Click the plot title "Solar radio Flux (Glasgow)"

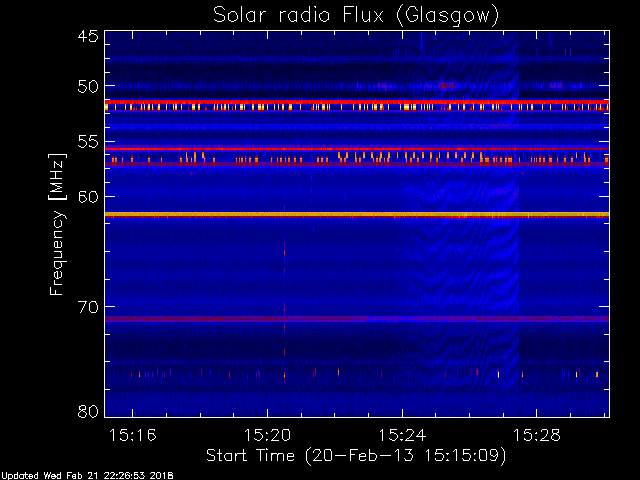(x=356, y=16)
